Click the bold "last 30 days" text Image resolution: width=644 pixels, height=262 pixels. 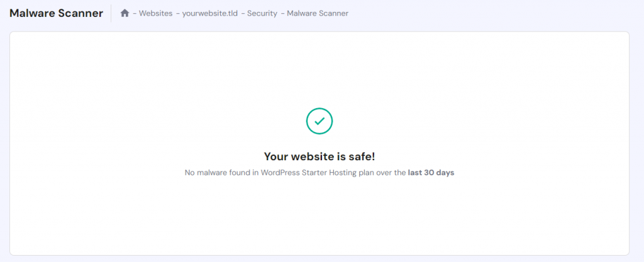coord(431,173)
